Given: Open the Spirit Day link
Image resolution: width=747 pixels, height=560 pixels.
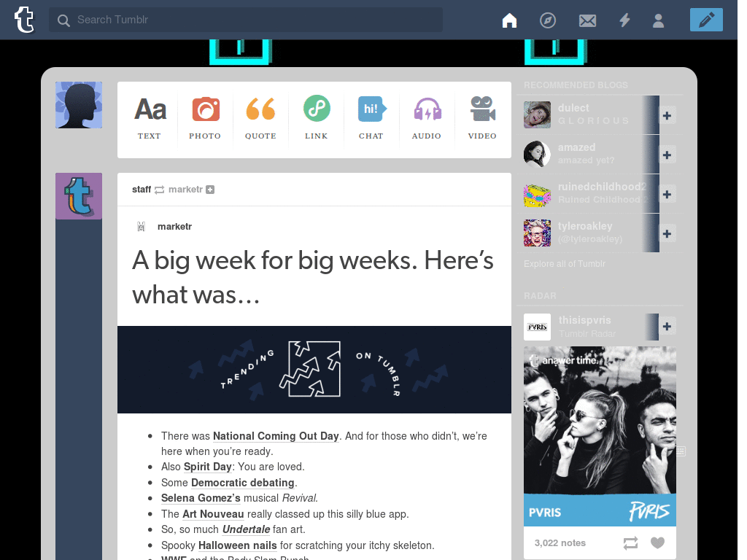Looking at the screenshot, I should [x=208, y=467].
